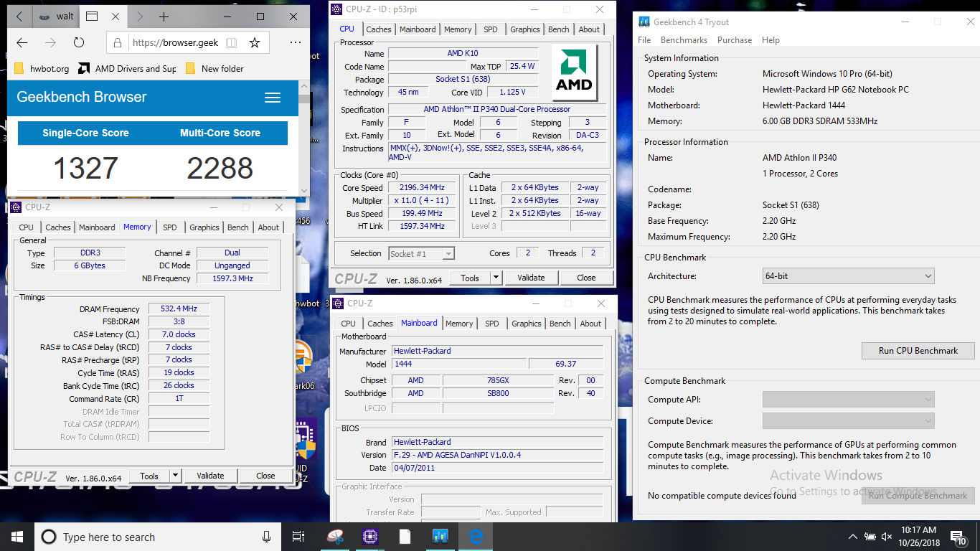Show hidden system tray icons

pyautogui.click(x=853, y=537)
